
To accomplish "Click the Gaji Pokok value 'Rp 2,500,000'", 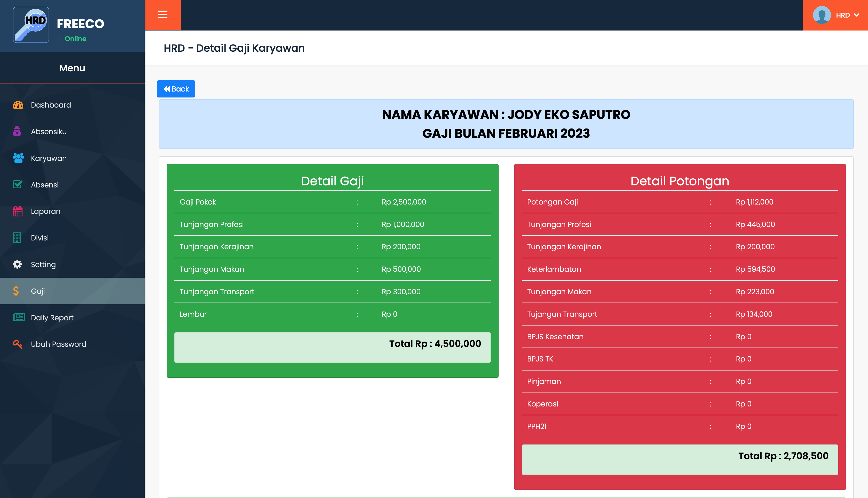I will [x=404, y=202].
